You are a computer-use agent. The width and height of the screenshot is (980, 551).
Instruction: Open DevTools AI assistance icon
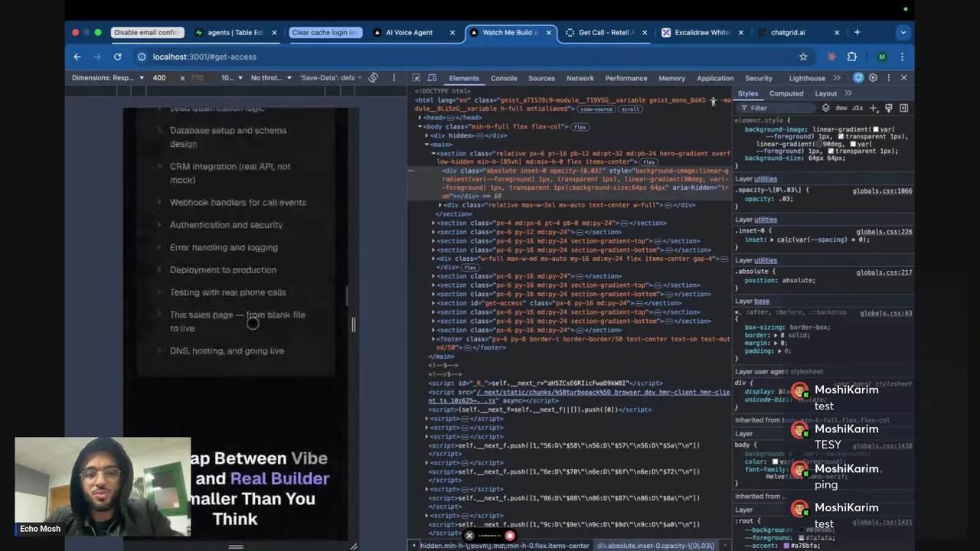pyautogui.click(x=858, y=78)
